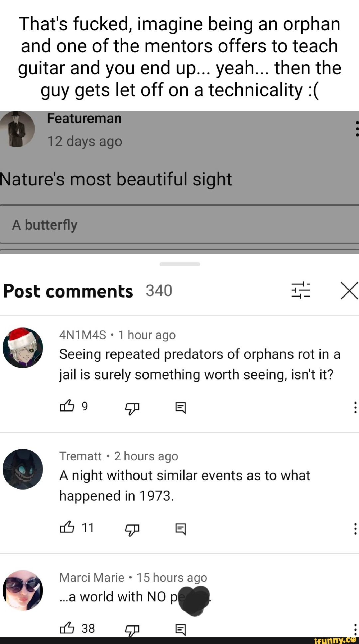This screenshot has height=644, width=359.
Task: Open Featureman post options menu
Action: click(357, 128)
